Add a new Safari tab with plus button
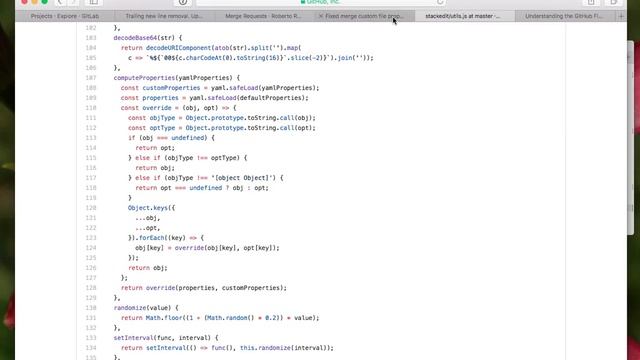Image resolution: width=640 pixels, height=360 pixels. coord(621,16)
